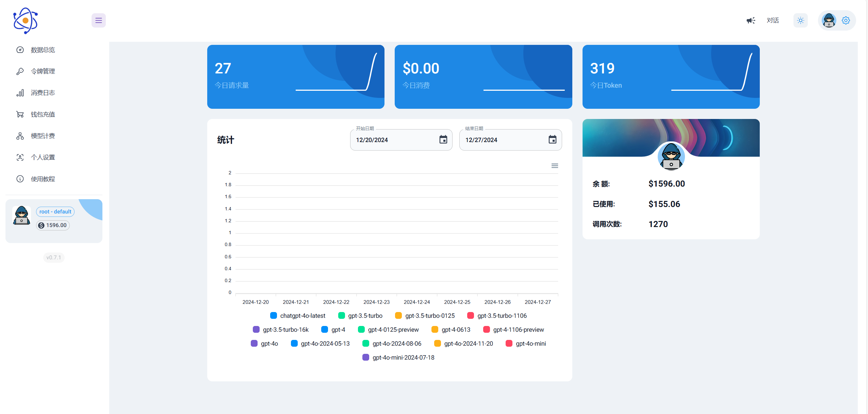Screen dimensions: 868x414
Task: Toggle gpt-4-0613 legend series
Action: [451, 330]
